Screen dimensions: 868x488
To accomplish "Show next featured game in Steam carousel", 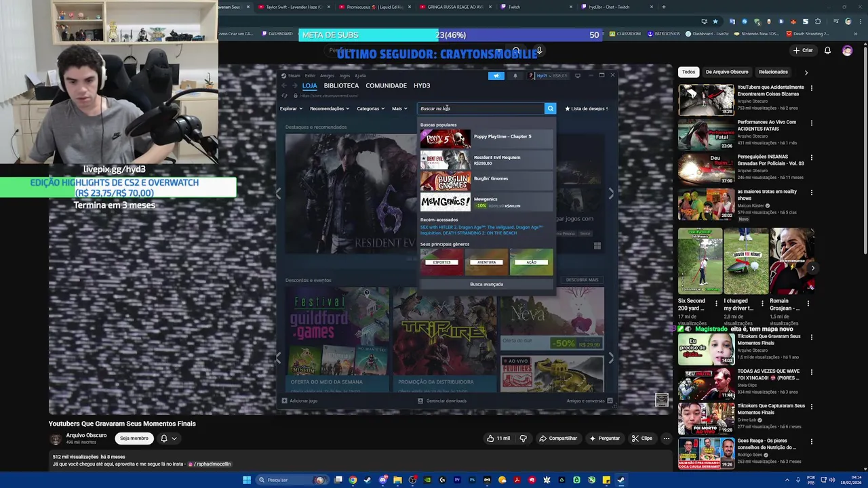I will tap(611, 194).
